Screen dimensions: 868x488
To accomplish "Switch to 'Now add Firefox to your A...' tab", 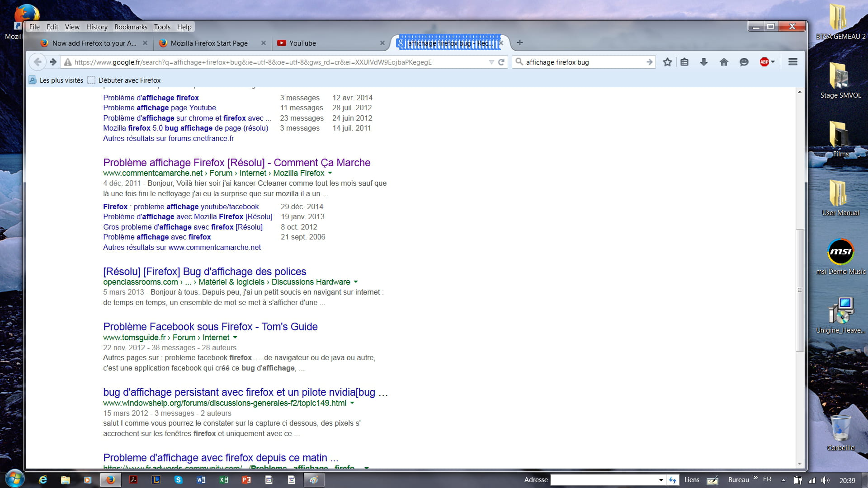I will point(94,43).
